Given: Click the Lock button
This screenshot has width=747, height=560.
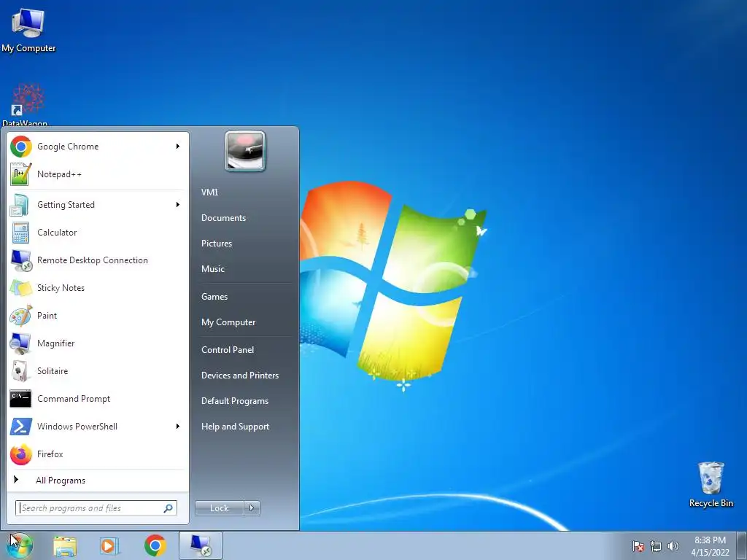Looking at the screenshot, I should pyautogui.click(x=220, y=508).
